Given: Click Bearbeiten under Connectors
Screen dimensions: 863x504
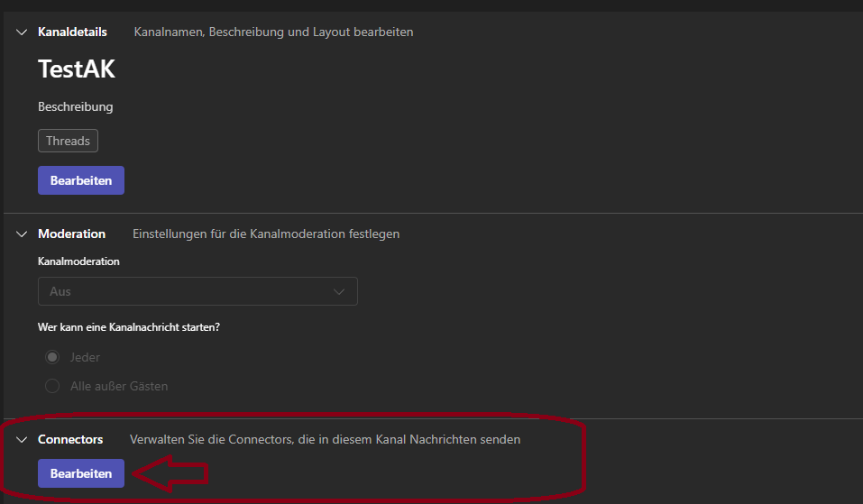Looking at the screenshot, I should click(x=81, y=473).
